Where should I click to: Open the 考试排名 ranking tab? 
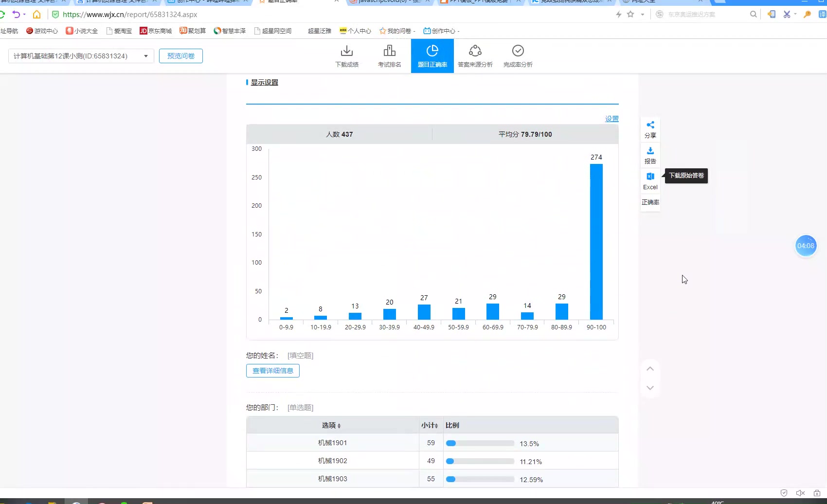point(390,56)
